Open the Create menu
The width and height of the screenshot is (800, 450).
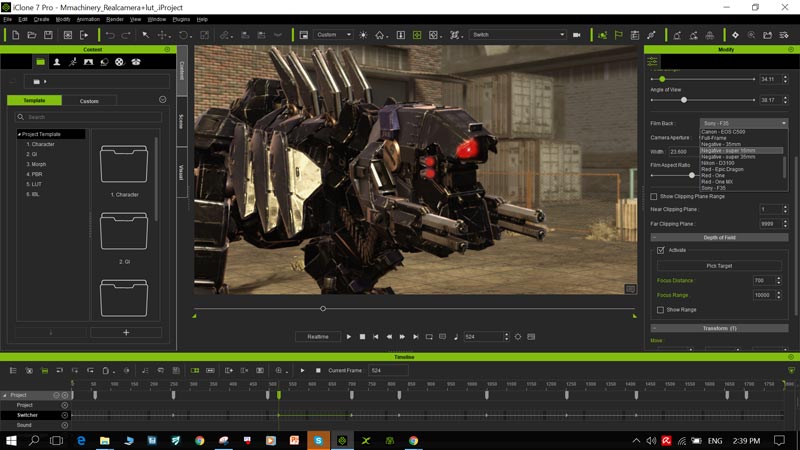coord(41,19)
